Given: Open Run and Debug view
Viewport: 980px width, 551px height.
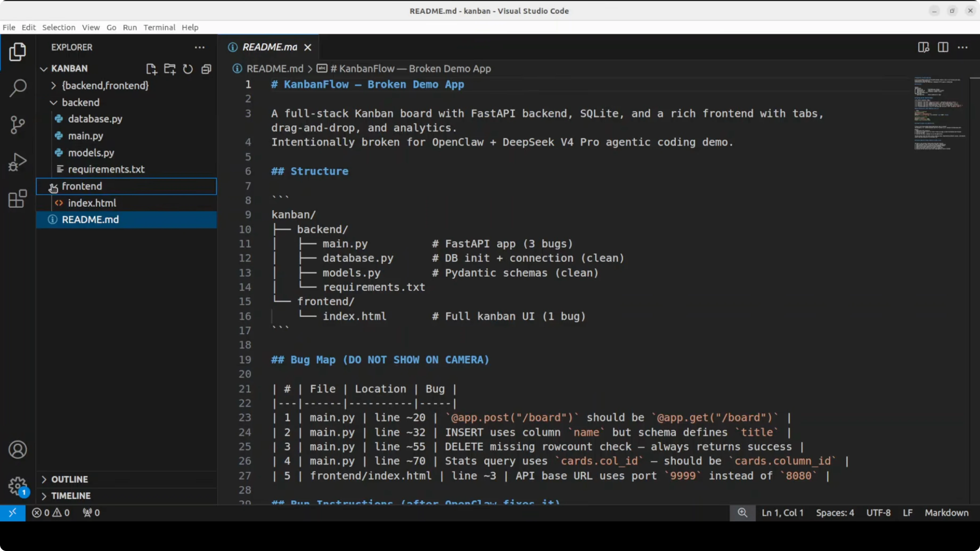Looking at the screenshot, I should [x=18, y=162].
